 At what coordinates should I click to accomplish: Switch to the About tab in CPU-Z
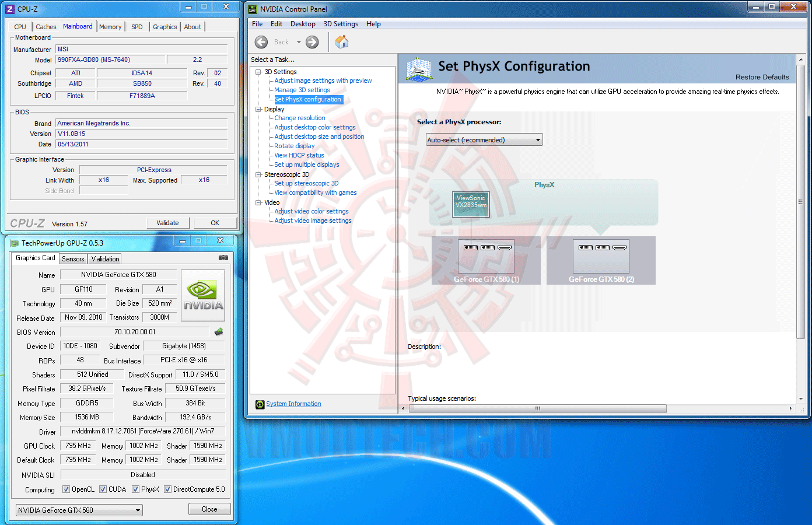(x=192, y=27)
